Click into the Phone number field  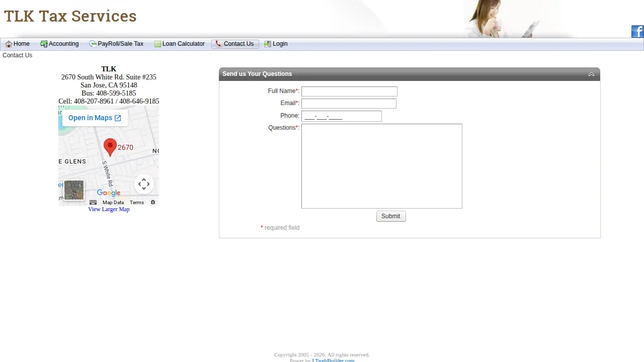(x=342, y=116)
